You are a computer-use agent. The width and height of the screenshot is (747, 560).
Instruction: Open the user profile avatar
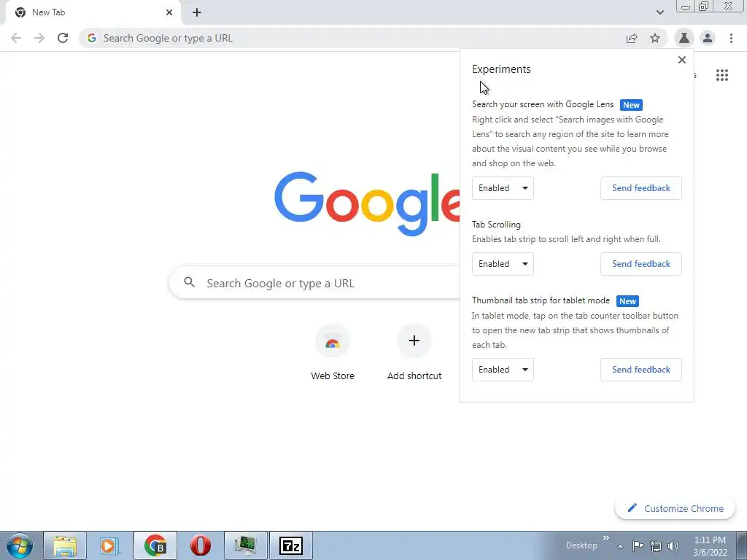pos(708,38)
